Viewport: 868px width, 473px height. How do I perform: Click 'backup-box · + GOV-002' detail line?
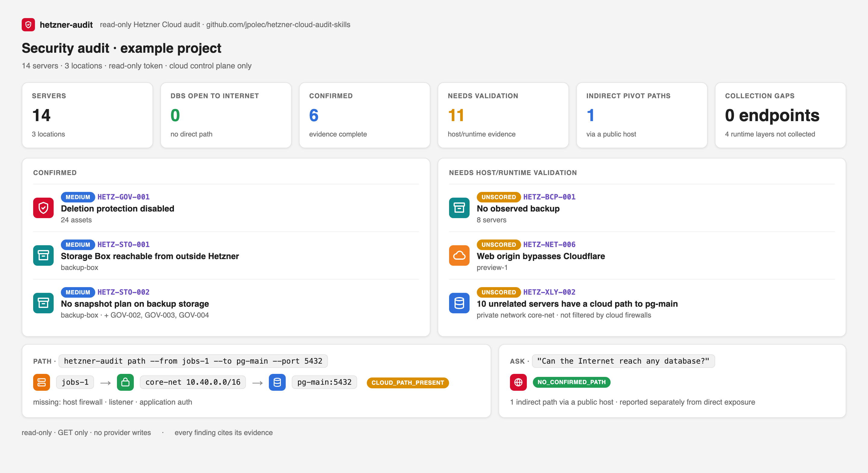(x=135, y=315)
